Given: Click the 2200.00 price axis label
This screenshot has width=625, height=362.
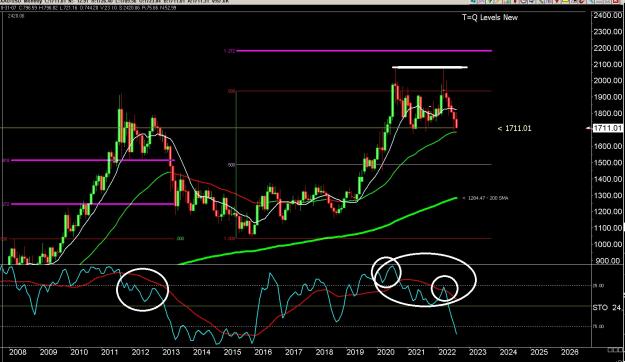Looking at the screenshot, I should [x=607, y=48].
